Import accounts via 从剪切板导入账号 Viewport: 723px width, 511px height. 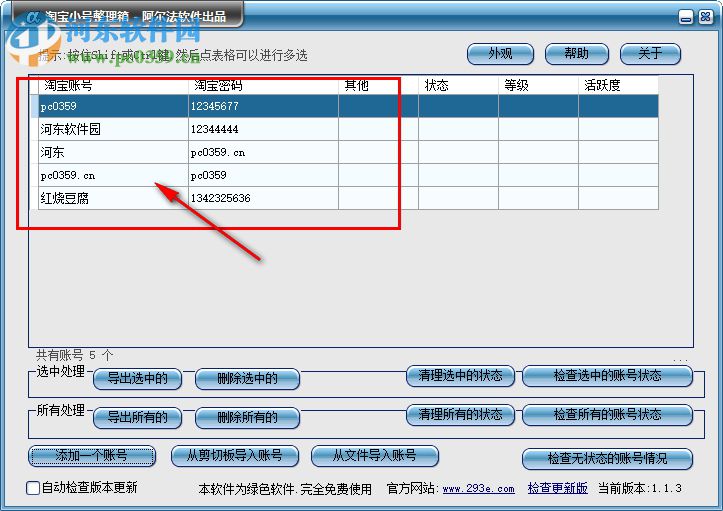tap(235, 456)
